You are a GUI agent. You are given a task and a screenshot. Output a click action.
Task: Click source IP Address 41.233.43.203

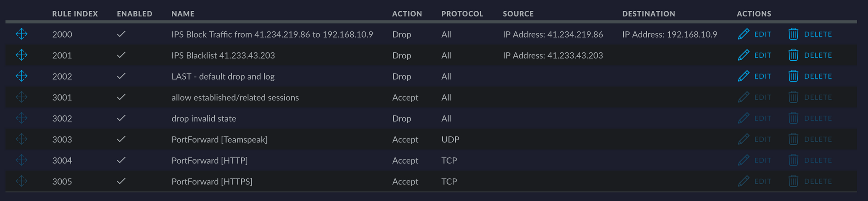pos(553,55)
